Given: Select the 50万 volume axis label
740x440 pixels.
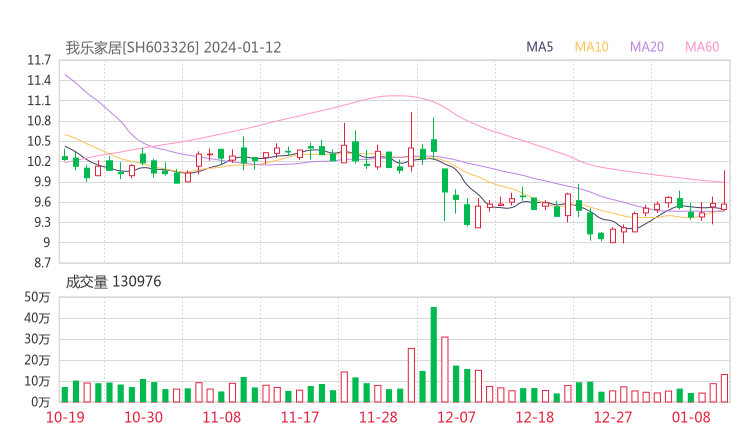Looking at the screenshot, I should click(x=37, y=297).
